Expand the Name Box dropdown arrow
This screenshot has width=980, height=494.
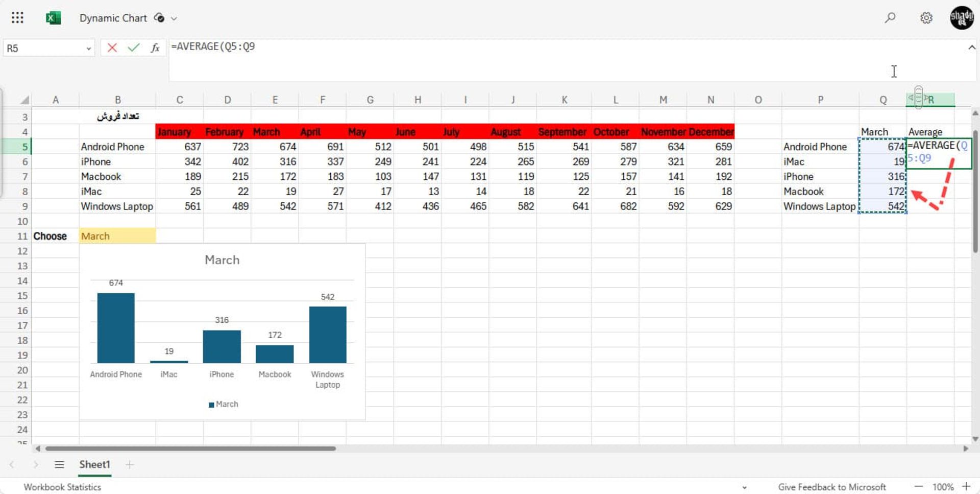pyautogui.click(x=89, y=49)
